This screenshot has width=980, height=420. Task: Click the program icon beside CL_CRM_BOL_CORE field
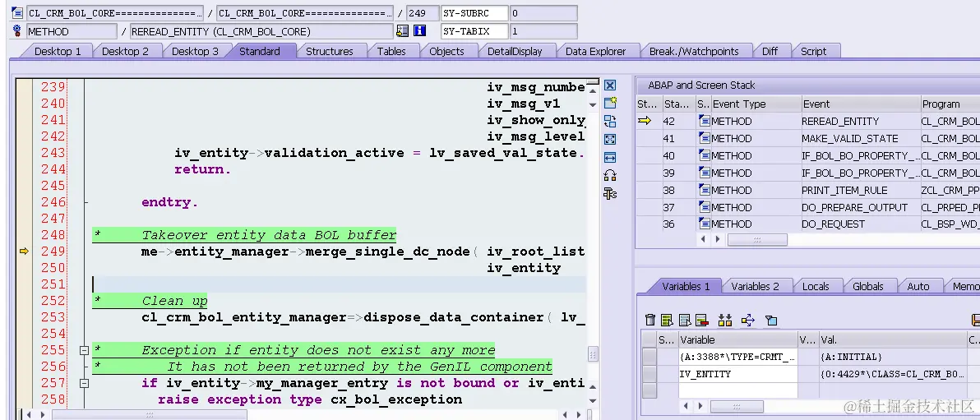click(17, 13)
